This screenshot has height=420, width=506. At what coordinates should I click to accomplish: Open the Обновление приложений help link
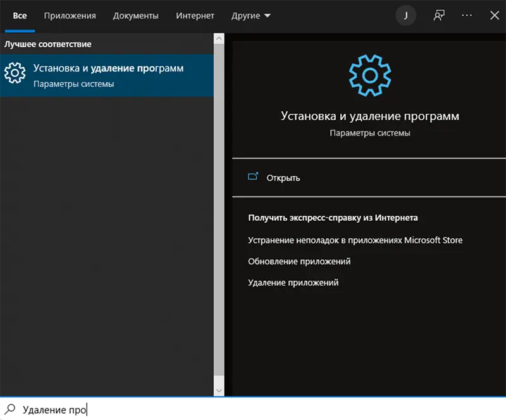(299, 261)
